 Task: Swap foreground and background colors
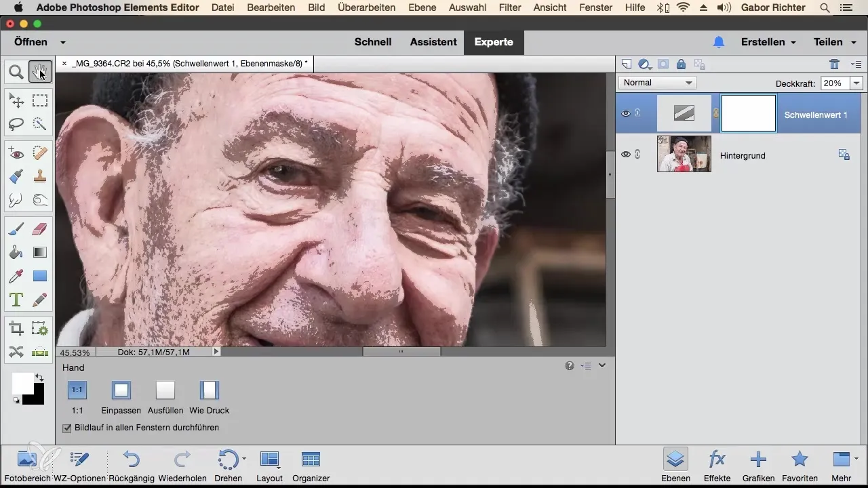coord(39,377)
